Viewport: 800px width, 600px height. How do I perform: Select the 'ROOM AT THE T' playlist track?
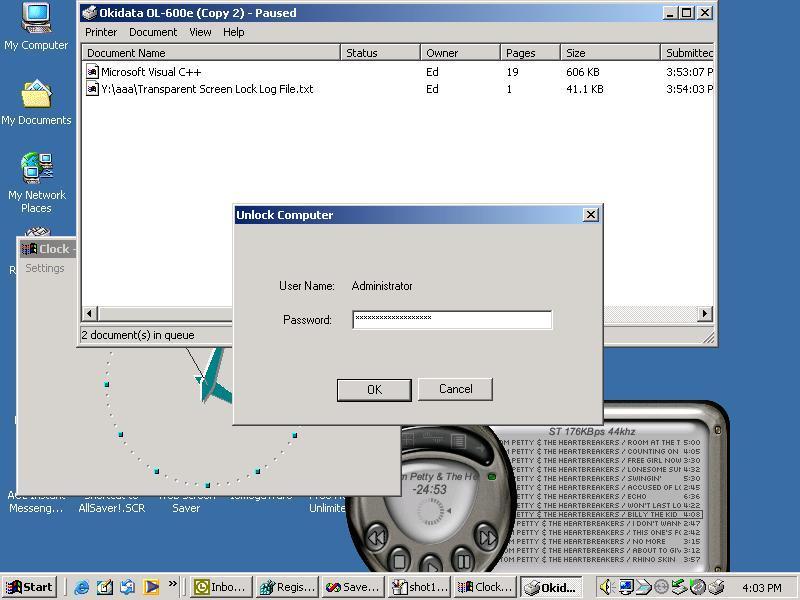[x=600, y=443]
